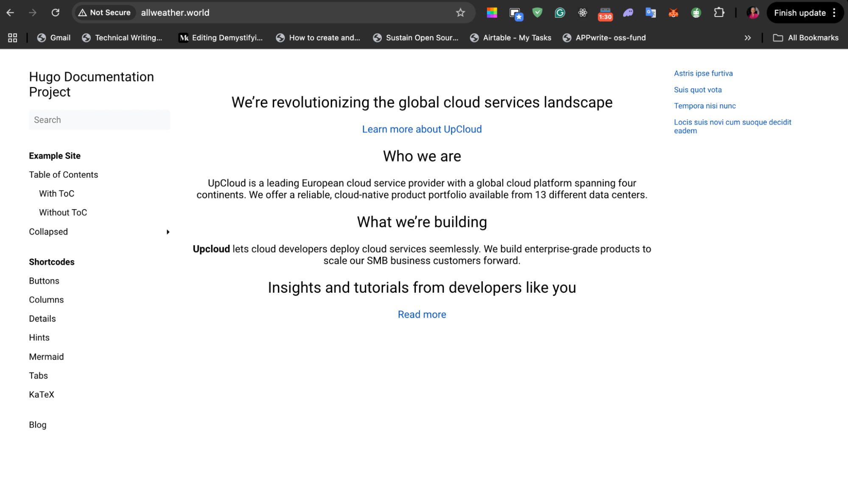The height and width of the screenshot is (504, 848).
Task: Open Editing Demystifyi... bookmark
Action: click(x=221, y=38)
